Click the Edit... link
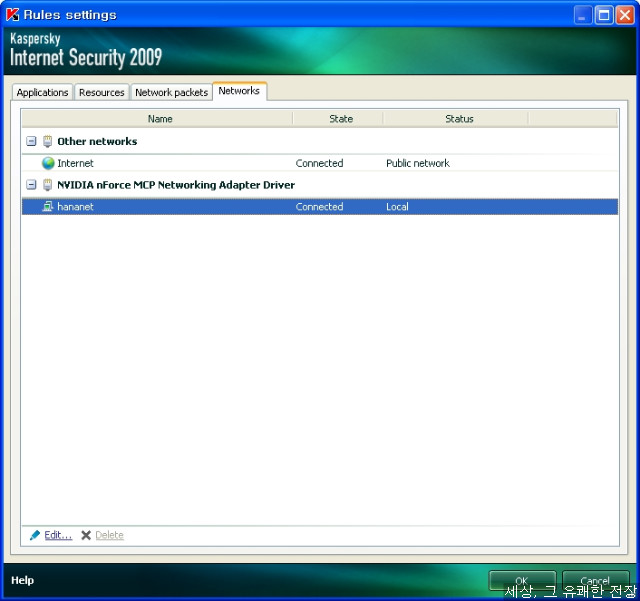This screenshot has width=640, height=601. pyautogui.click(x=58, y=535)
